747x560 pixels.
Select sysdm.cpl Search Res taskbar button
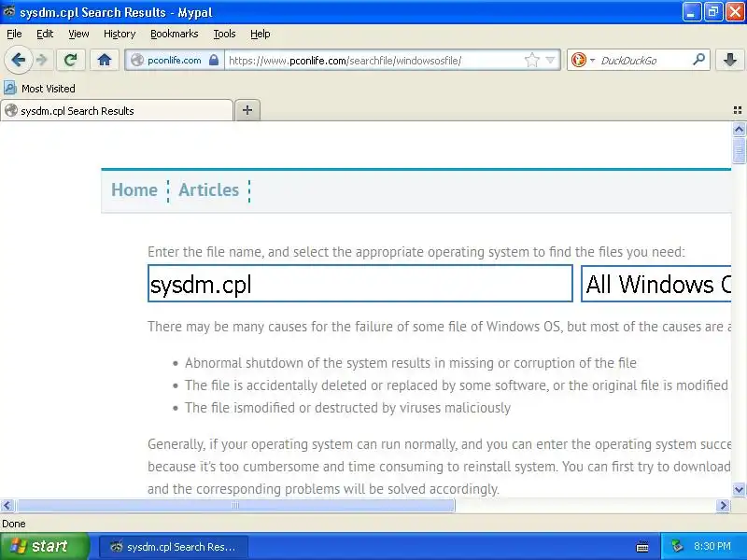pyautogui.click(x=174, y=547)
